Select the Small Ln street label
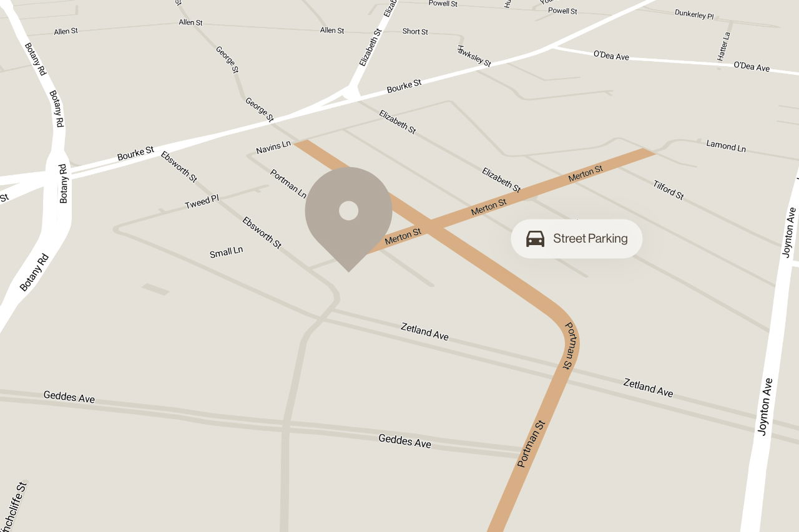Image resolution: width=799 pixels, height=532 pixels. (x=226, y=252)
